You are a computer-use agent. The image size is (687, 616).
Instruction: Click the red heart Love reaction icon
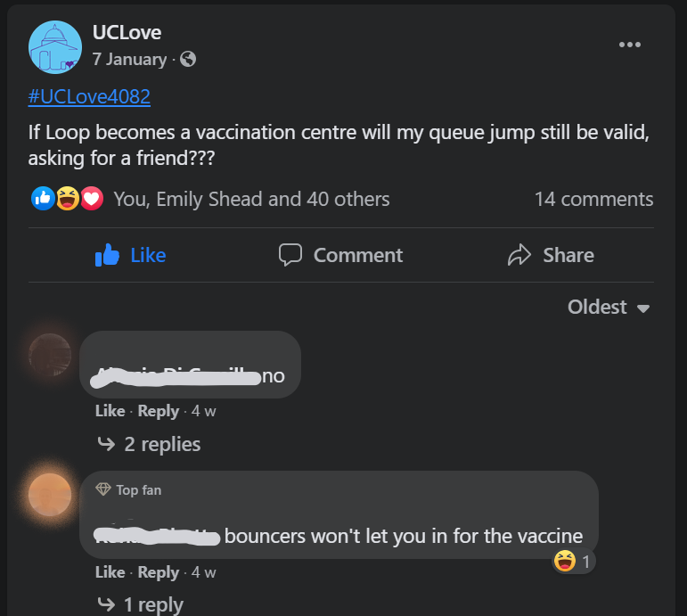click(92, 199)
